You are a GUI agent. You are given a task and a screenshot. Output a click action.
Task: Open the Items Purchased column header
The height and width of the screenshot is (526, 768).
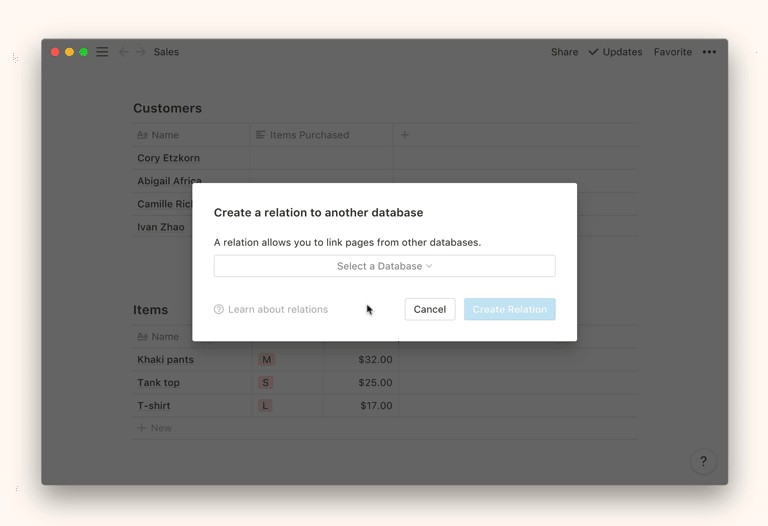point(309,135)
